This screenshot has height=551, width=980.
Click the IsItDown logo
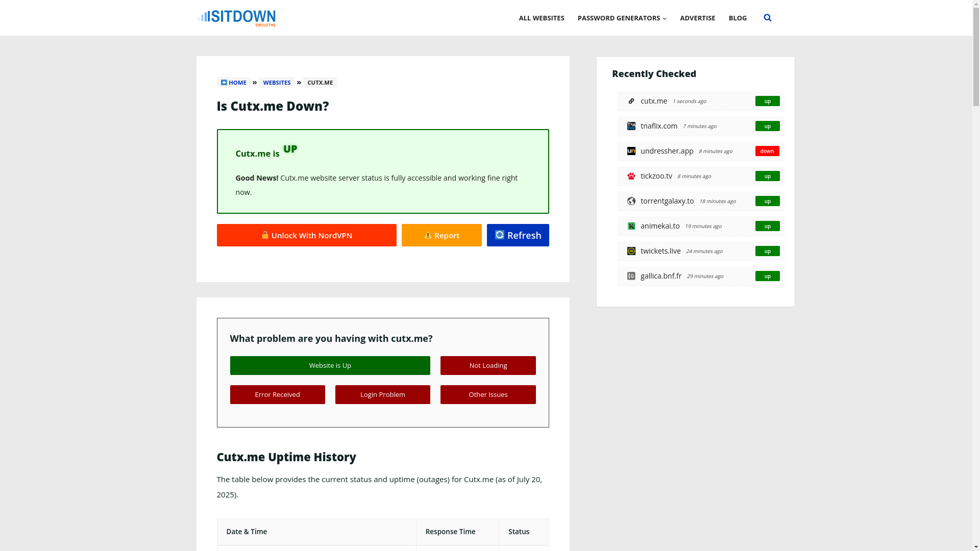pos(237,18)
